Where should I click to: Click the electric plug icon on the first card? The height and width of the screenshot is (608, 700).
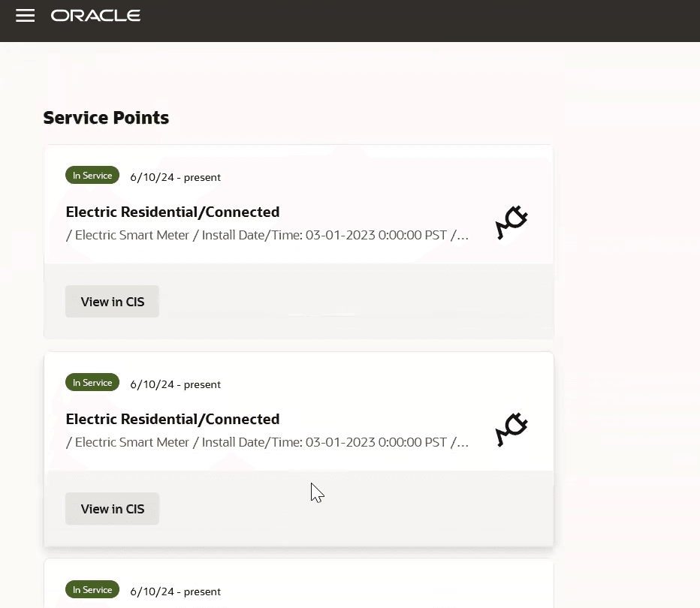(x=511, y=222)
